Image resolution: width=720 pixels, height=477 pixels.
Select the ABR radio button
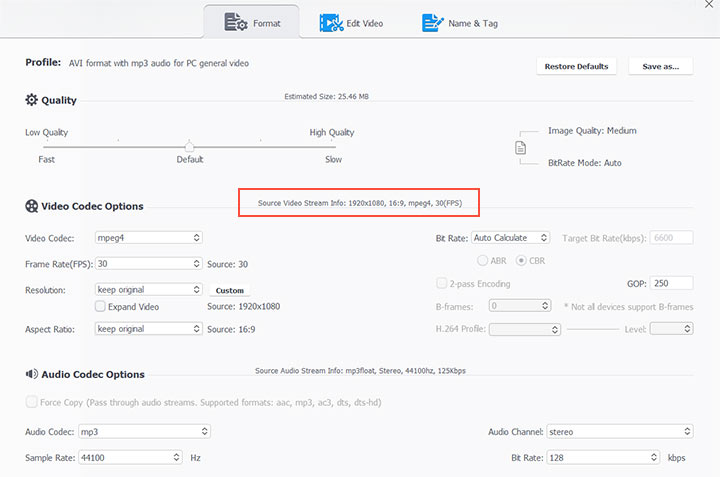coord(482,260)
